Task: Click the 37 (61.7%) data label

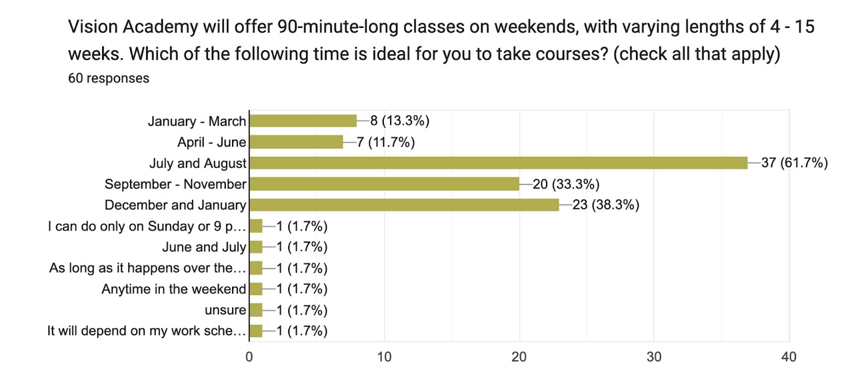Action: [x=795, y=163]
